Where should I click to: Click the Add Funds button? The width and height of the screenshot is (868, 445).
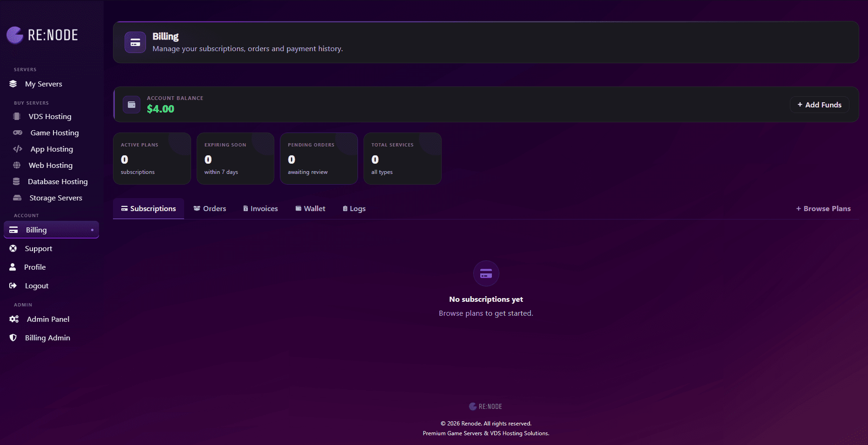(x=820, y=105)
